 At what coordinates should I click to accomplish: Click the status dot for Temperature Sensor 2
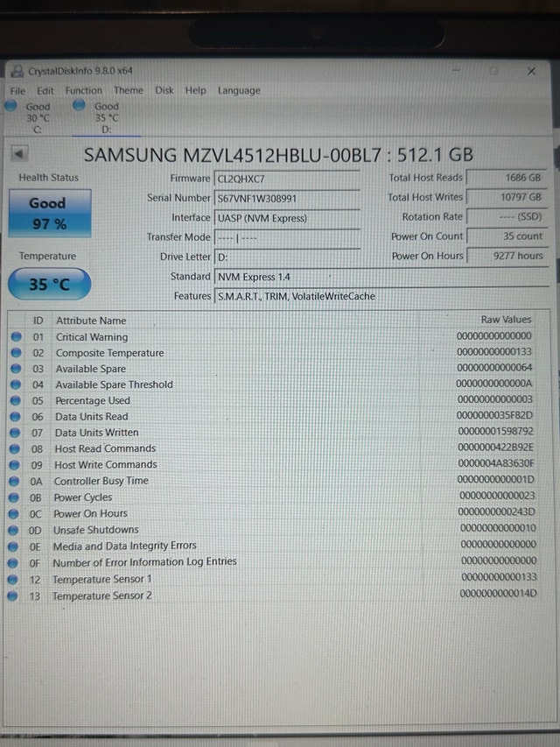pos(13,596)
